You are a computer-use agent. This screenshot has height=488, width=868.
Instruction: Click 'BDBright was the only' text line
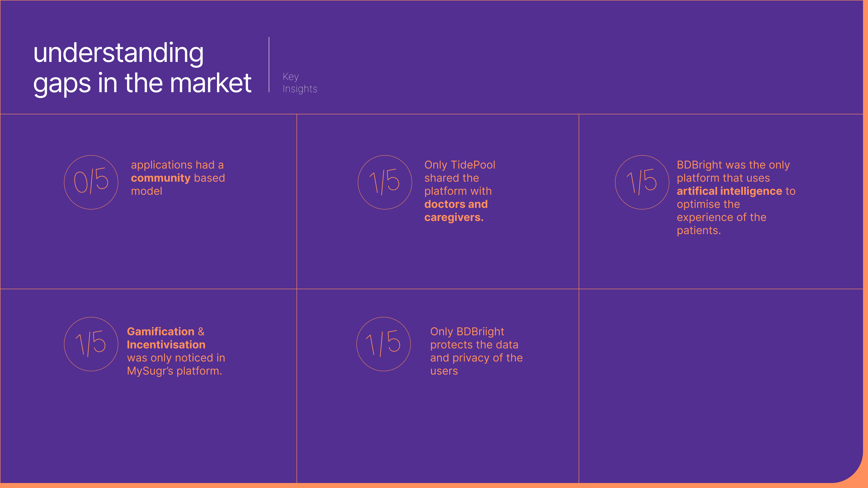pos(733,165)
